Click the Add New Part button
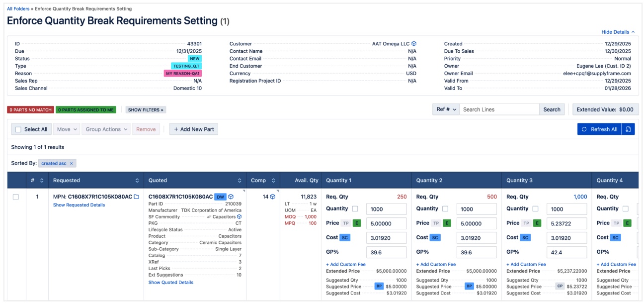This screenshot has width=644, height=303. (193, 129)
